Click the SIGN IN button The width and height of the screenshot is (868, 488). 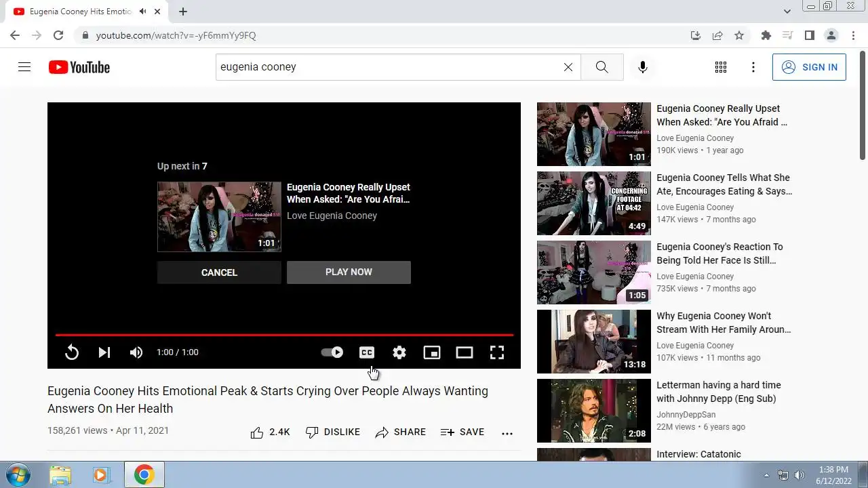coord(809,67)
